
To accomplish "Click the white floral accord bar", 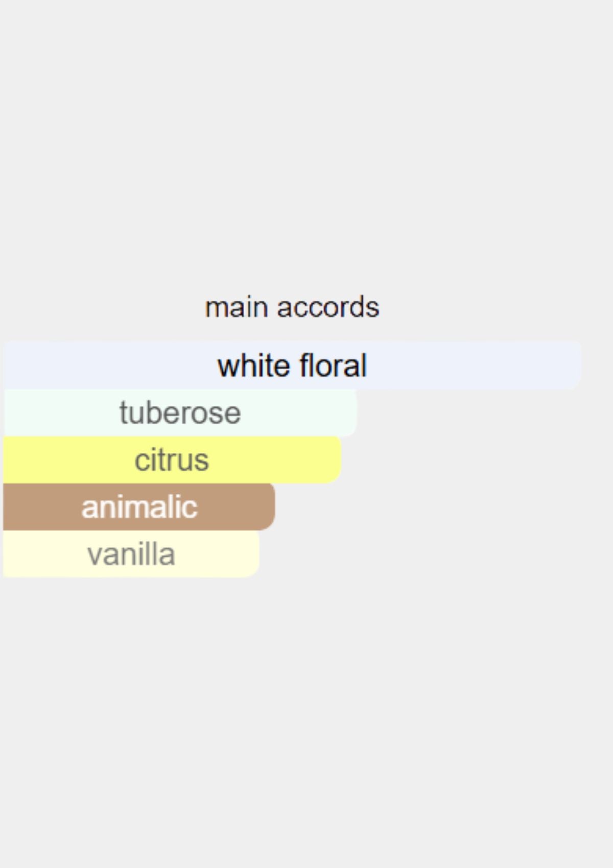I will pyautogui.click(x=292, y=365).
